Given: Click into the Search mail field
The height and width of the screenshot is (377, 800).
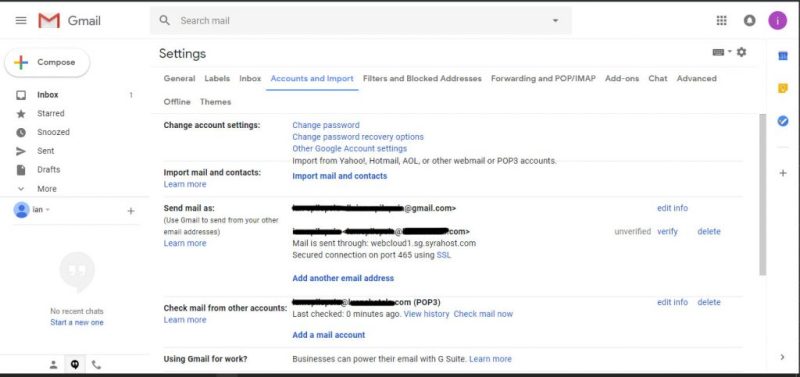Looking at the screenshot, I should (361, 20).
